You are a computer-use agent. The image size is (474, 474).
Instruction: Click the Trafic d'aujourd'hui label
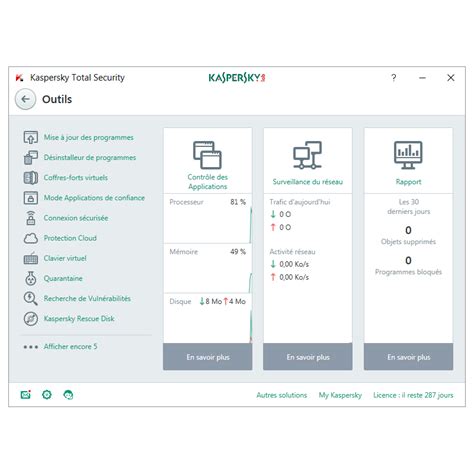tap(300, 202)
